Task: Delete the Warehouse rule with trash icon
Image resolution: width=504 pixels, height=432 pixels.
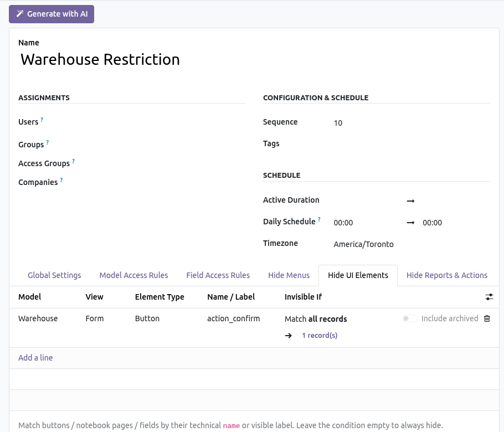Action: pos(487,318)
